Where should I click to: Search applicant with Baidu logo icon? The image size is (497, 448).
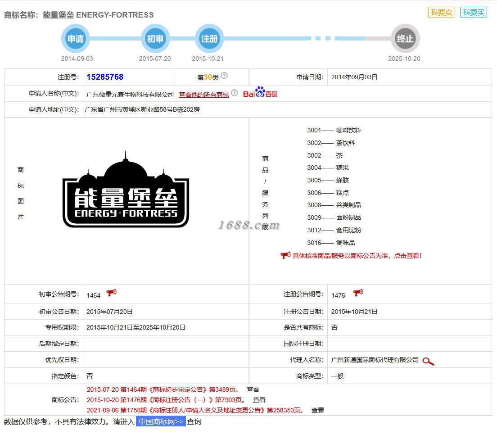(260, 92)
